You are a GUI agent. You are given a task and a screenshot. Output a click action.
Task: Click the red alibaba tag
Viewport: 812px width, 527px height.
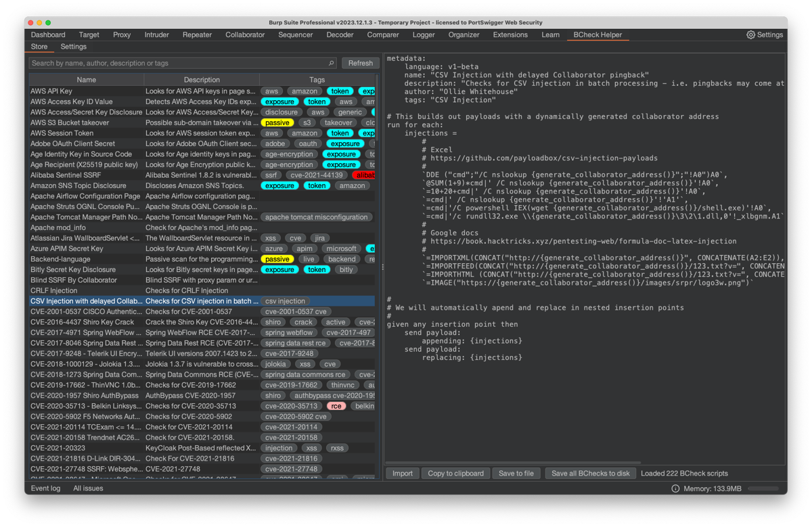pyautogui.click(x=364, y=175)
